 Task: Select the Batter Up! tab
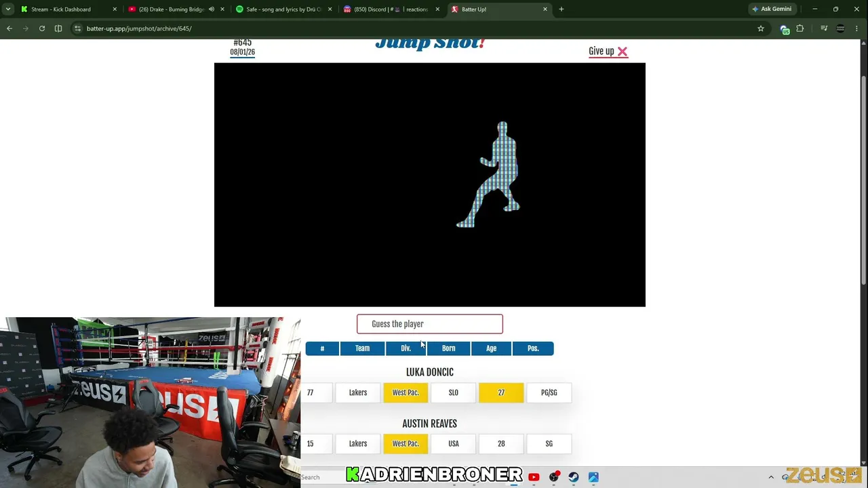498,9
